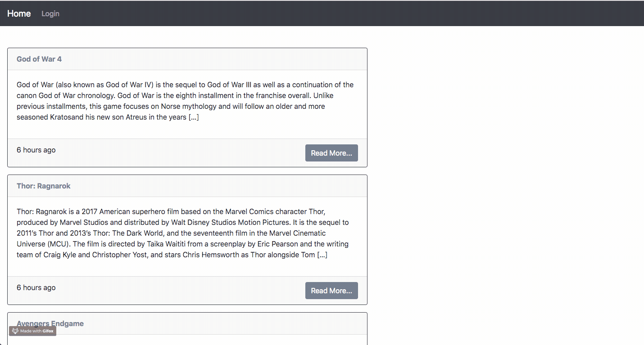Click the Avengers Endgame card header
This screenshot has height=345, width=644.
click(187, 323)
